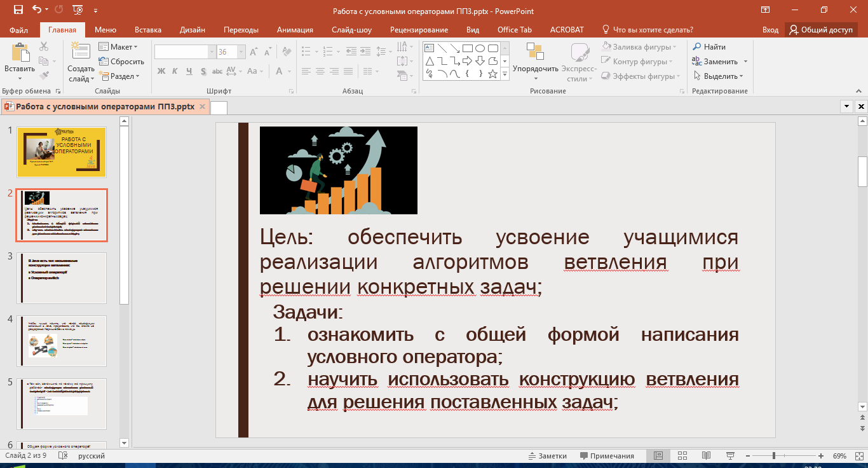Switch to the Вставка ribbon tab
This screenshot has height=468, width=868.
[148, 30]
